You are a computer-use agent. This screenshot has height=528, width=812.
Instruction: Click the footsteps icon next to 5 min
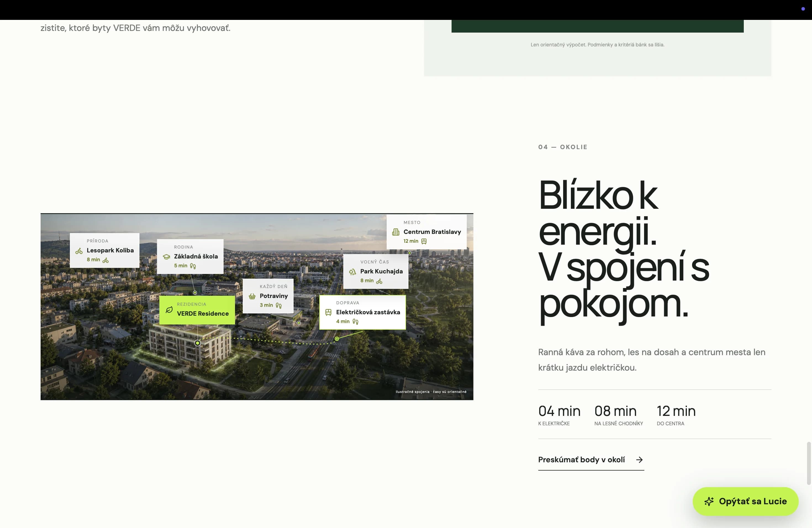[193, 266]
